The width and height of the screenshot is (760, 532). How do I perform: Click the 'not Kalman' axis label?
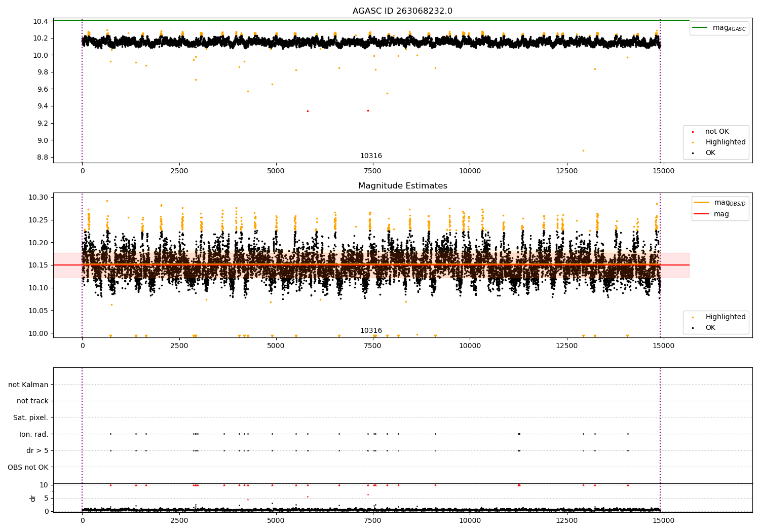click(x=28, y=385)
